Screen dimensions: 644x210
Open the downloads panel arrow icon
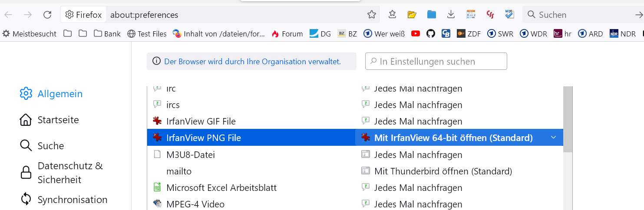451,15
